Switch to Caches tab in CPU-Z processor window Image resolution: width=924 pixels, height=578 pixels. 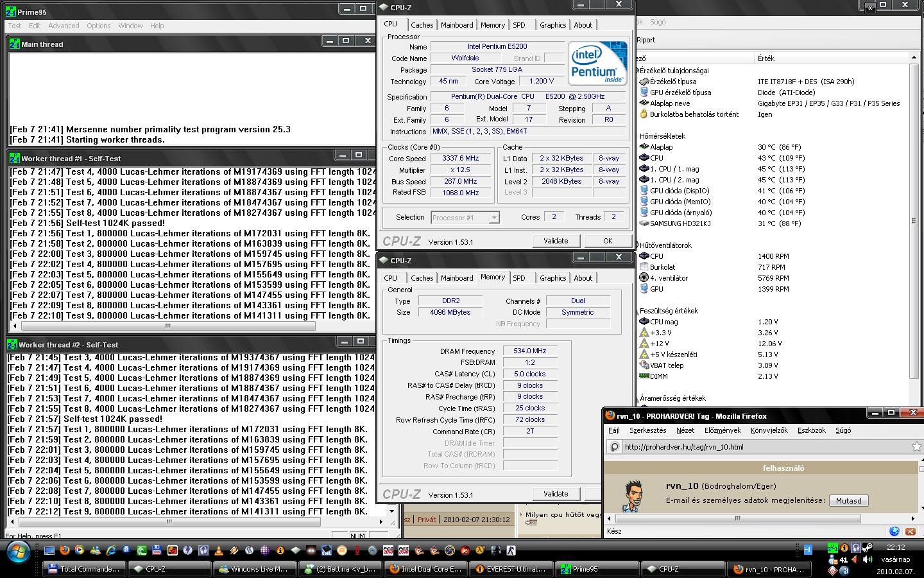click(x=422, y=25)
